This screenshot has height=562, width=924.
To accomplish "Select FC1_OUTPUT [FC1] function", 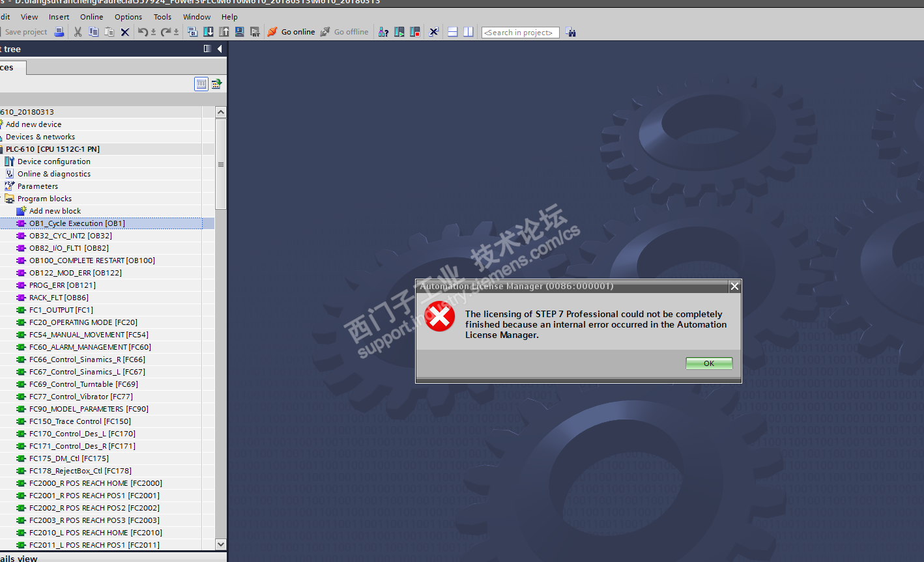I will coord(61,310).
